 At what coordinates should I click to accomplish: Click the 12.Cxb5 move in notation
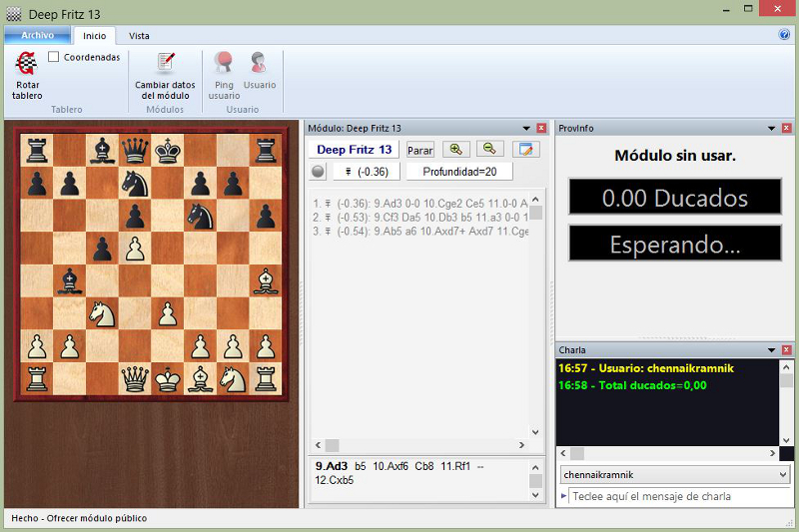pyautogui.click(x=335, y=480)
